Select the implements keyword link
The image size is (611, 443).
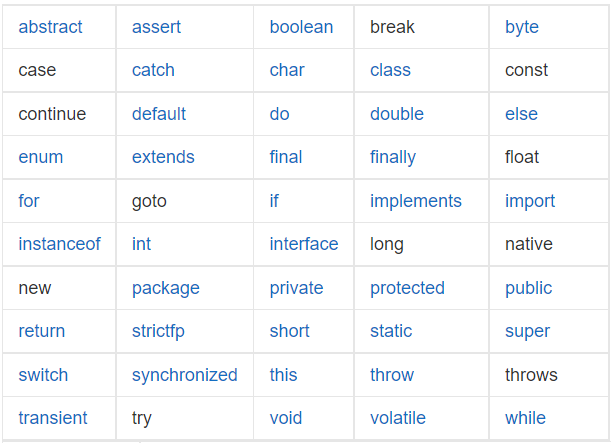pyautogui.click(x=415, y=202)
